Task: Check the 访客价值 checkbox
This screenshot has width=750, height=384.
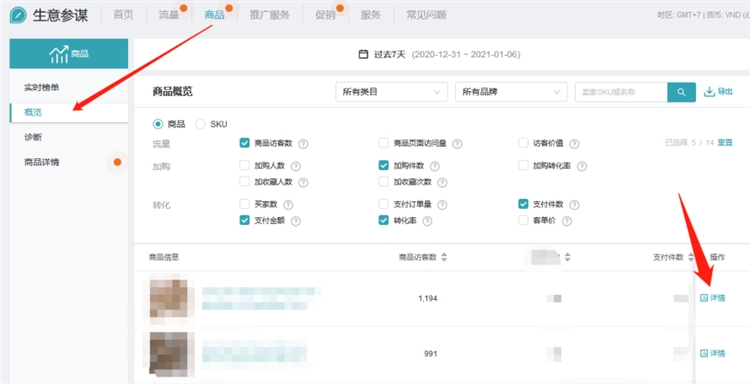Action: (523, 143)
